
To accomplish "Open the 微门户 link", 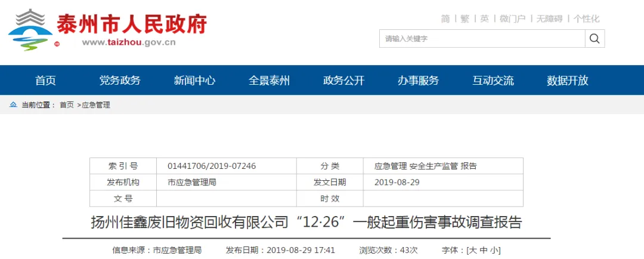I will click(x=513, y=18).
